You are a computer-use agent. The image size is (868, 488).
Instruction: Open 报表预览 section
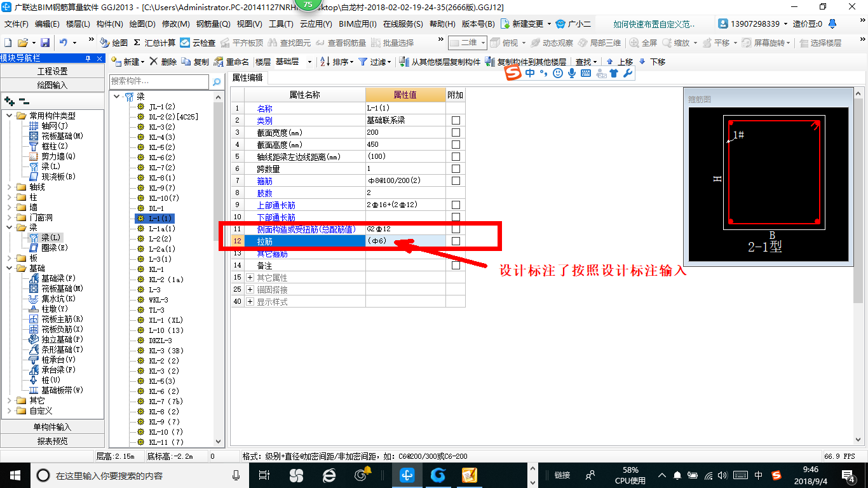52,440
